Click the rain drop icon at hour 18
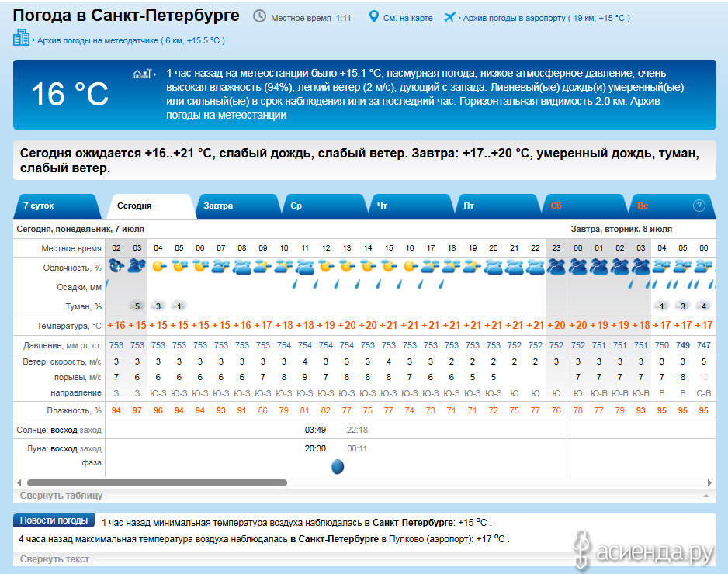This screenshot has height=574, width=728. [441, 284]
